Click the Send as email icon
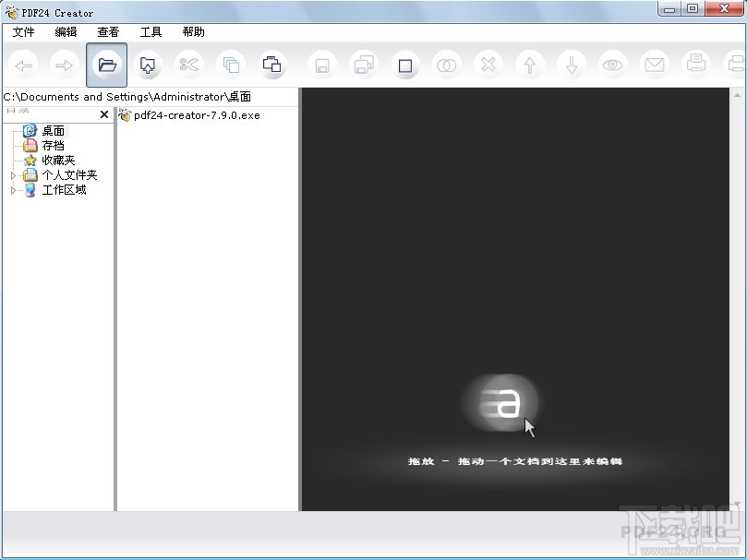The height and width of the screenshot is (560, 747). click(654, 65)
